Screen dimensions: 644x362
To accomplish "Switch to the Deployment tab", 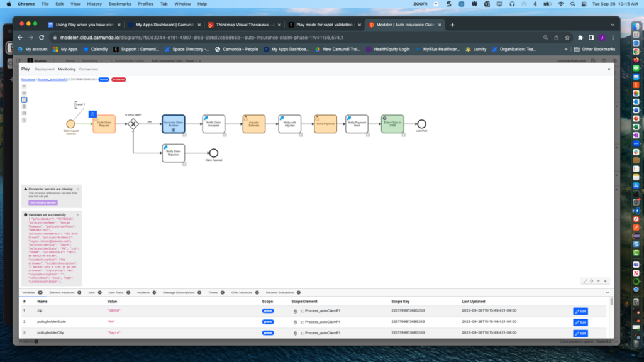I will tap(45, 69).
